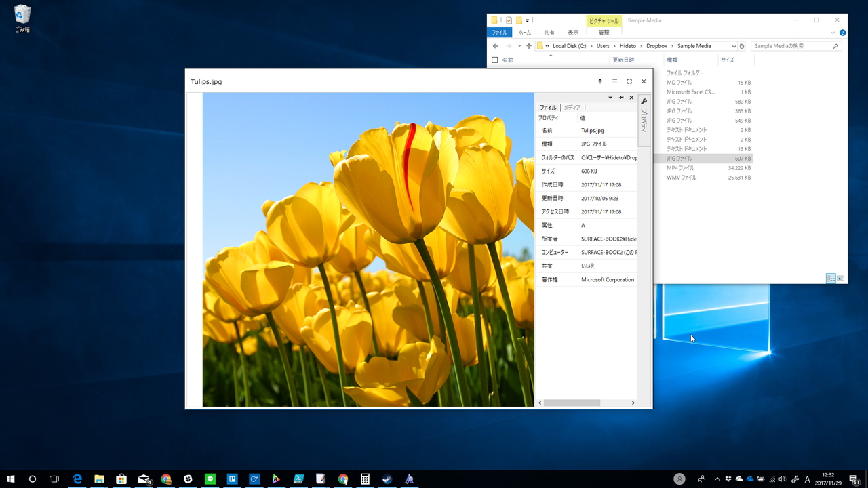The width and height of the screenshot is (868, 488).
Task: Select the 2017/10/05 9:23 update date value
Action: [599, 198]
